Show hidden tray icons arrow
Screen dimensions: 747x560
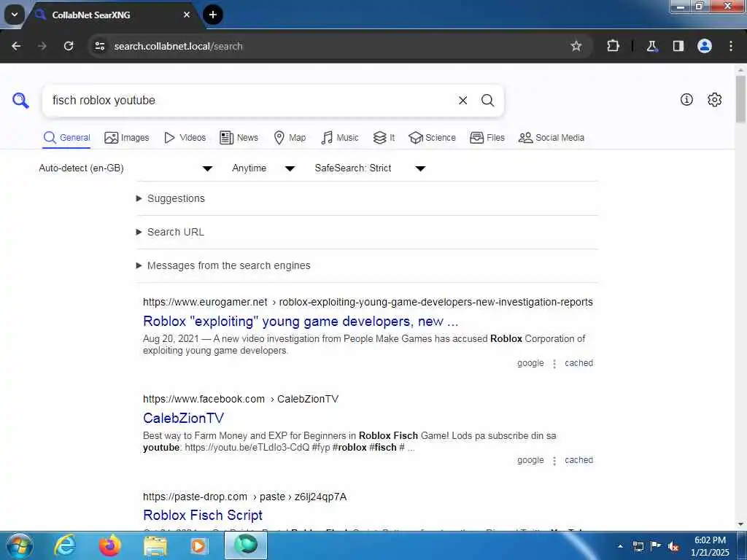(x=620, y=546)
